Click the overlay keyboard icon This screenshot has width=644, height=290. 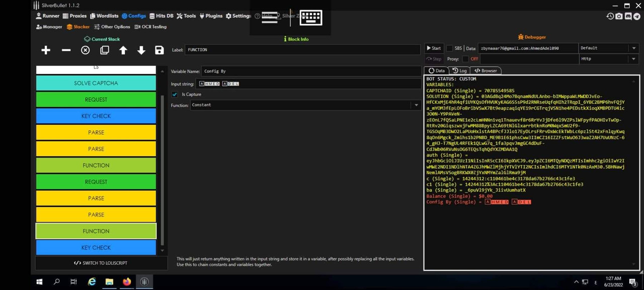tap(310, 18)
